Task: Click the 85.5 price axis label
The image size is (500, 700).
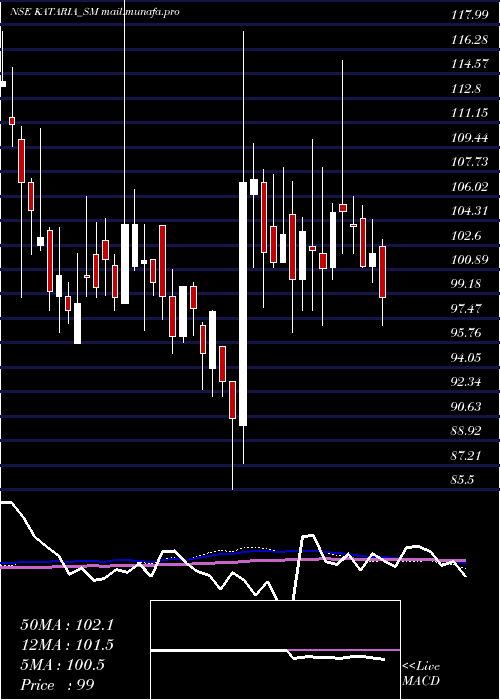Action: 464,480
